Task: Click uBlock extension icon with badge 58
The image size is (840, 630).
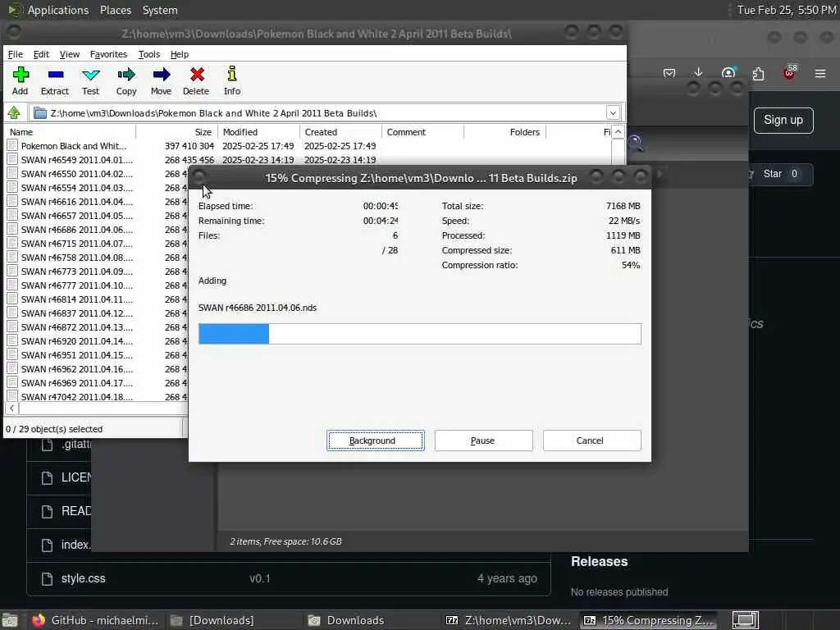Action: [x=790, y=72]
